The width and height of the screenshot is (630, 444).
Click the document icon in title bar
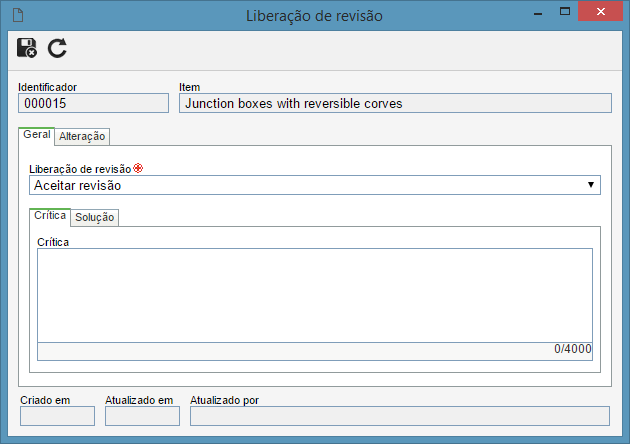point(18,15)
